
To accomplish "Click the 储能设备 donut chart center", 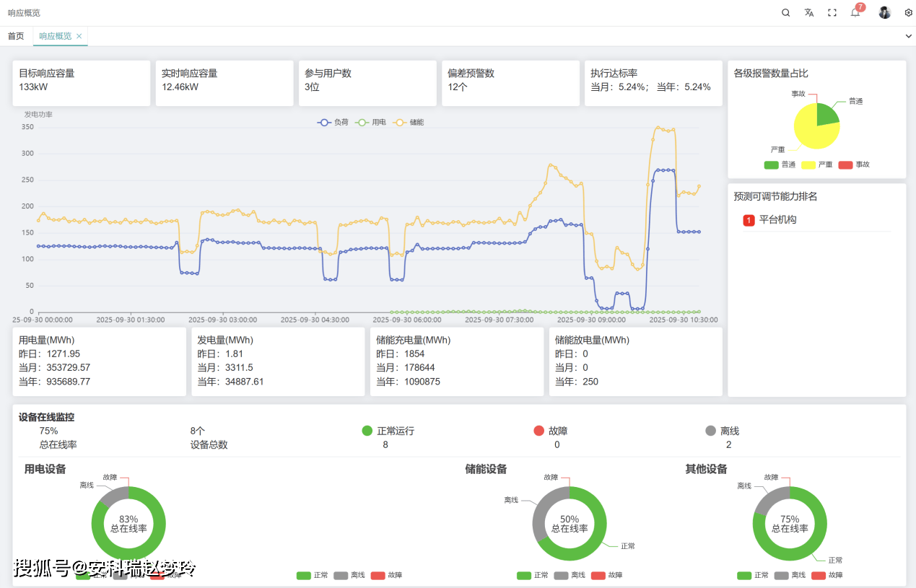I will pyautogui.click(x=570, y=524).
